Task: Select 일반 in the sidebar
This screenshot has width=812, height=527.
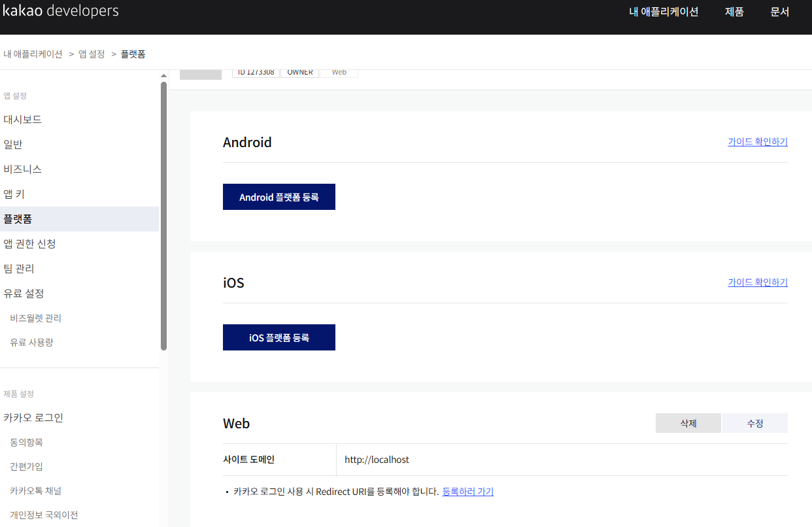Action: point(13,144)
